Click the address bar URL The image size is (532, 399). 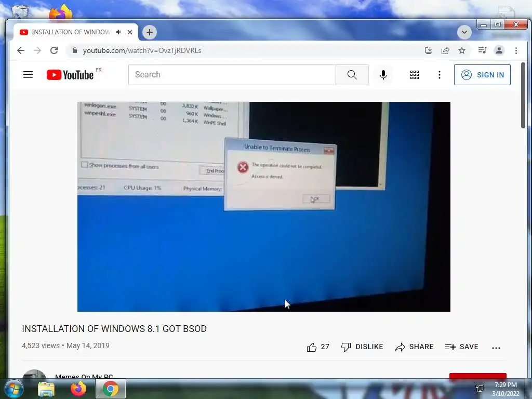[x=142, y=50]
